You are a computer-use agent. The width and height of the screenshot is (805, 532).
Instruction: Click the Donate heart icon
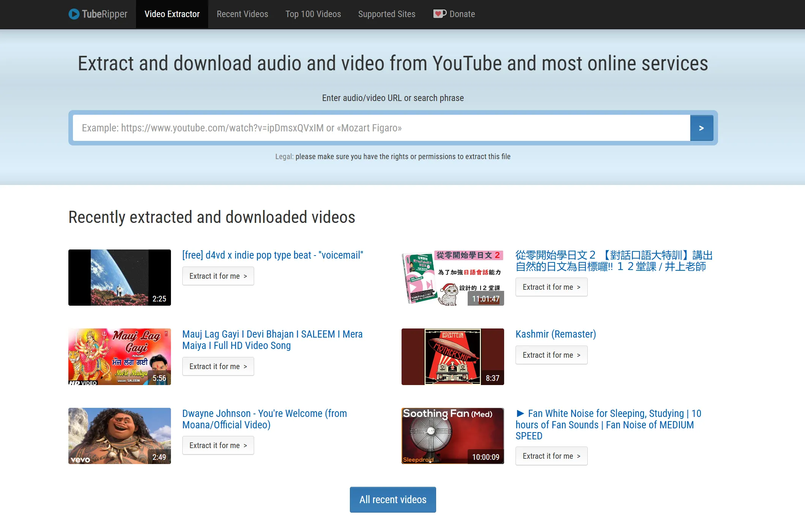(440, 14)
